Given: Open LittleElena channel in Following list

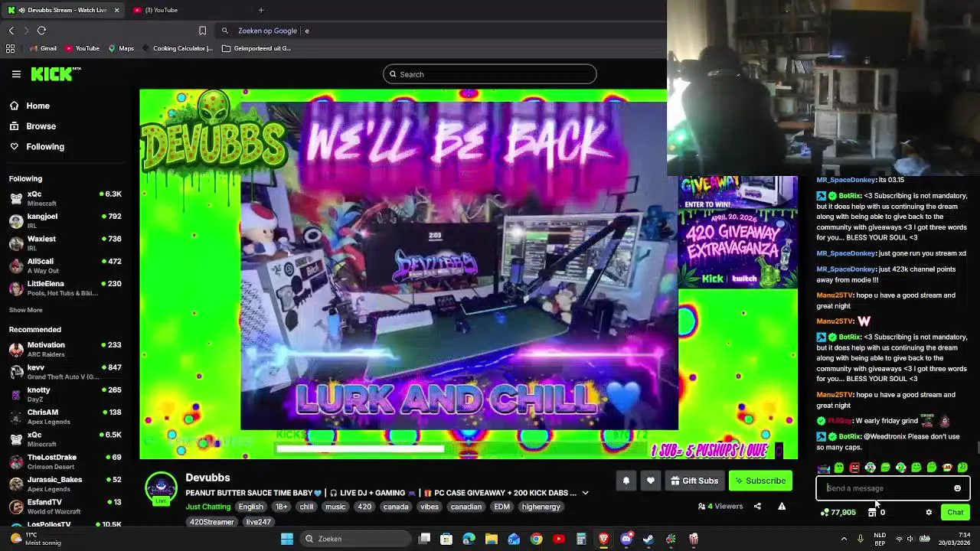Looking at the screenshot, I should (x=66, y=288).
